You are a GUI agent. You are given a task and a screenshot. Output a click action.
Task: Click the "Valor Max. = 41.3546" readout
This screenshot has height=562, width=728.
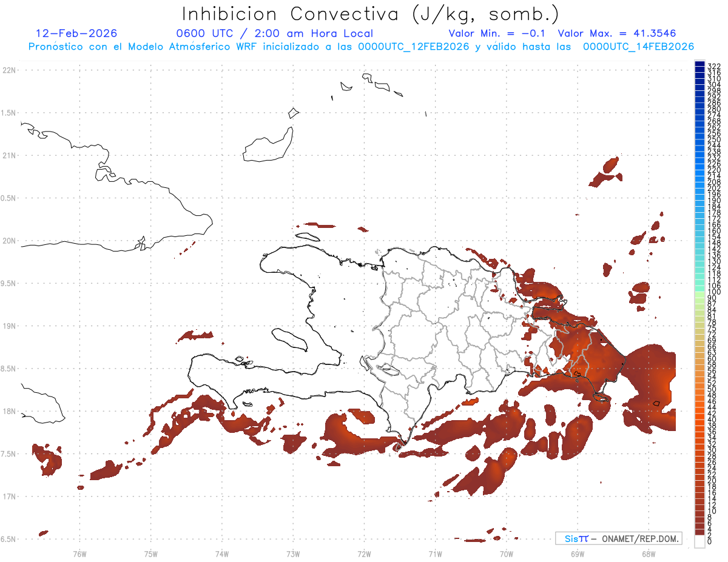616,33
